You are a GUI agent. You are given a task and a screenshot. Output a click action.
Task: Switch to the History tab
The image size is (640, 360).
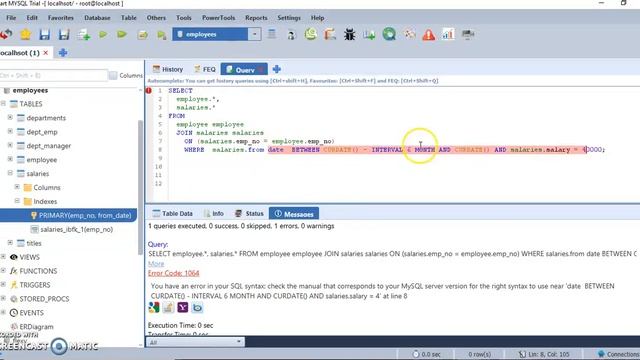168,69
